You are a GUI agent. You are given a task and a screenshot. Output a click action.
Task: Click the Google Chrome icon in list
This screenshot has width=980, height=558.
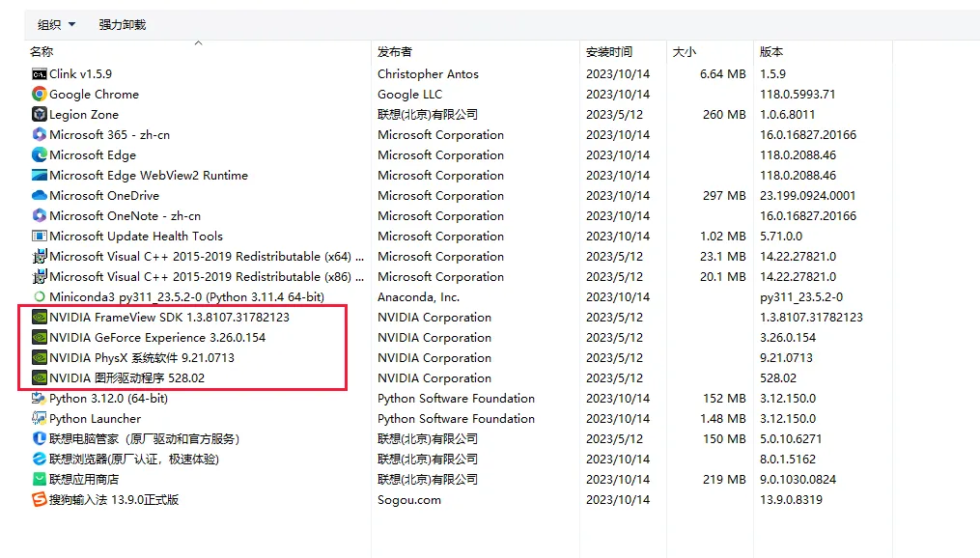pyautogui.click(x=40, y=94)
